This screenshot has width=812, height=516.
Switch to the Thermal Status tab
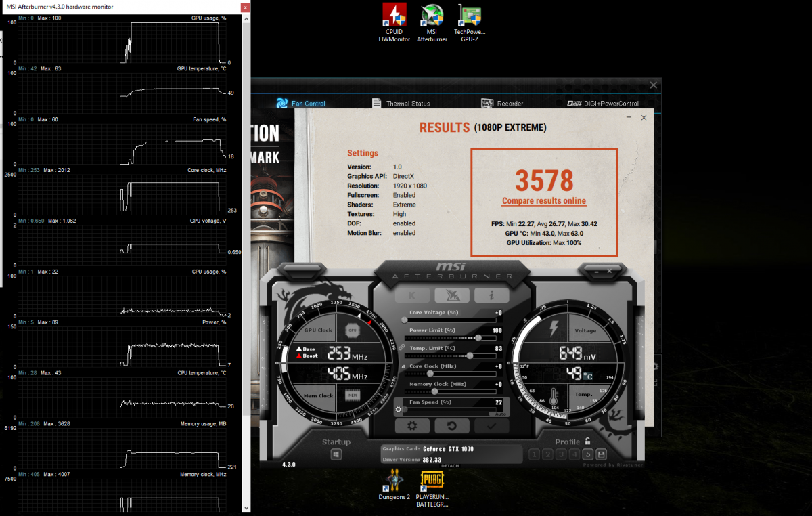point(401,103)
